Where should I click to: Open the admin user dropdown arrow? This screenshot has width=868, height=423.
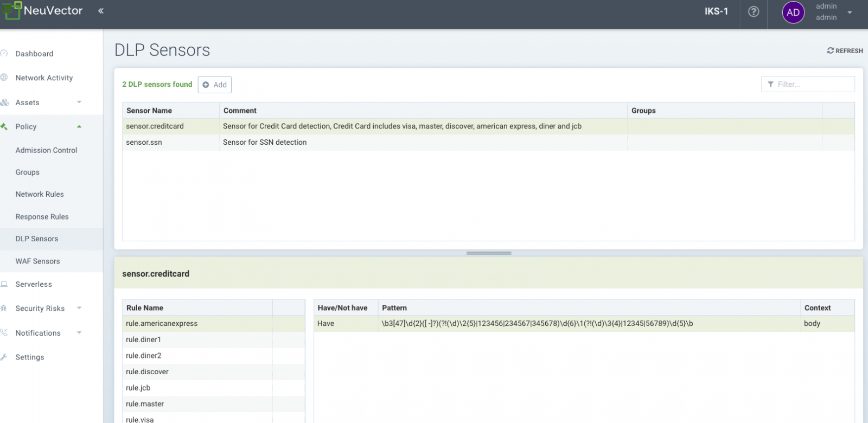(x=850, y=12)
